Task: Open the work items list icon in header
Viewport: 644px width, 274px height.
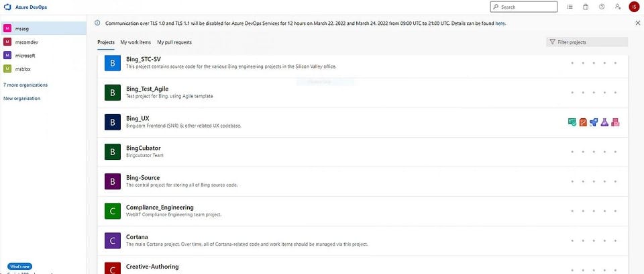Action: click(570, 7)
